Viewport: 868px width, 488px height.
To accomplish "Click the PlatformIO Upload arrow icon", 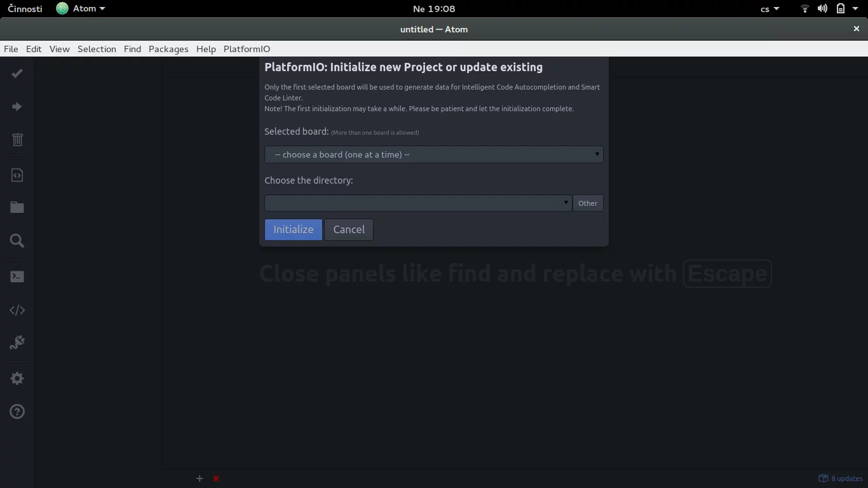I will 17,107.
